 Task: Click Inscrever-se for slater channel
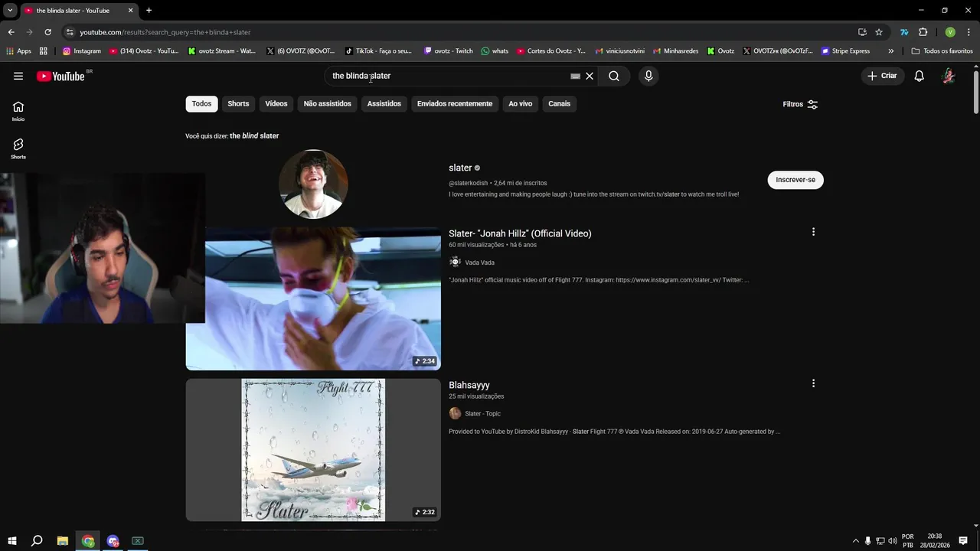click(x=795, y=180)
